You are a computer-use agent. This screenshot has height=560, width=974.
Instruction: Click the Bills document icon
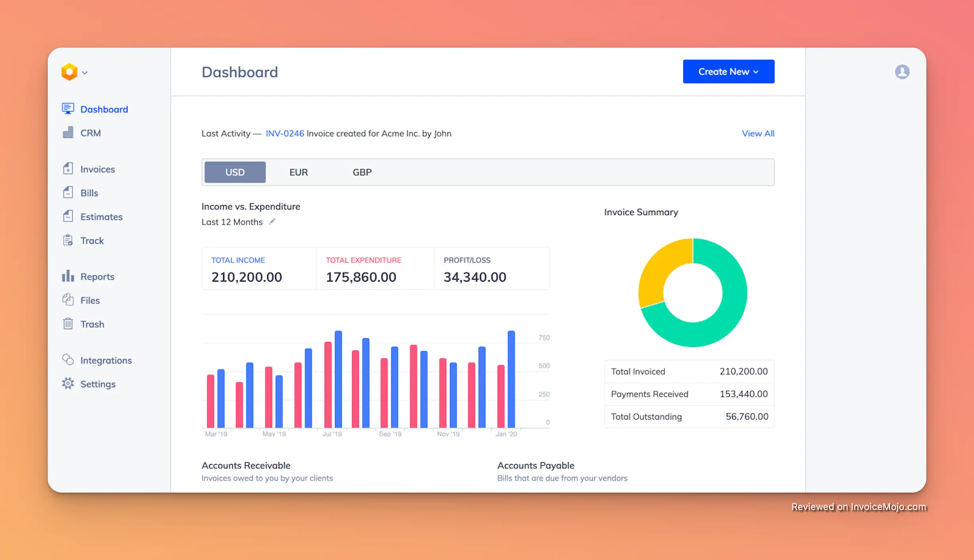click(68, 192)
